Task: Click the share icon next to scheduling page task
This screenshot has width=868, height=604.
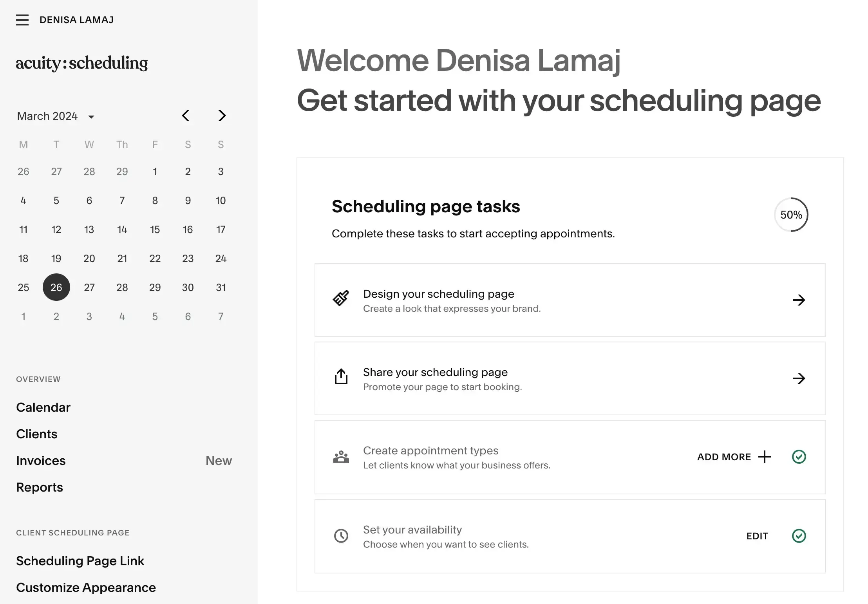Action: tap(341, 377)
